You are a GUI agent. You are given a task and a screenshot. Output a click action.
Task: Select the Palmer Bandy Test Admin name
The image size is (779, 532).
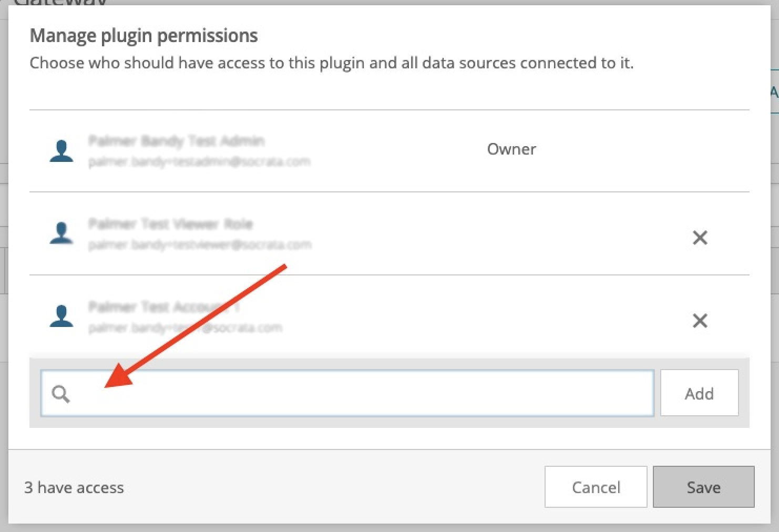pyautogui.click(x=177, y=141)
